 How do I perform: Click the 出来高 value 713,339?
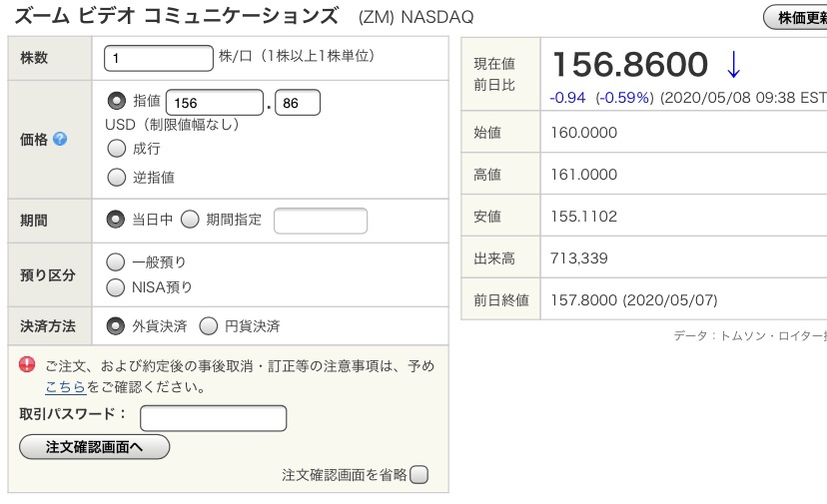579,258
